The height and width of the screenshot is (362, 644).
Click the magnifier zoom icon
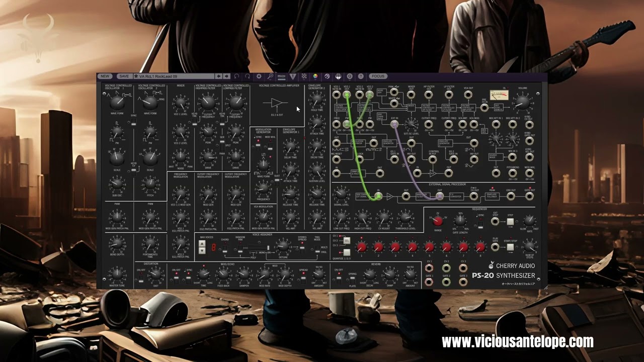pos(270,76)
